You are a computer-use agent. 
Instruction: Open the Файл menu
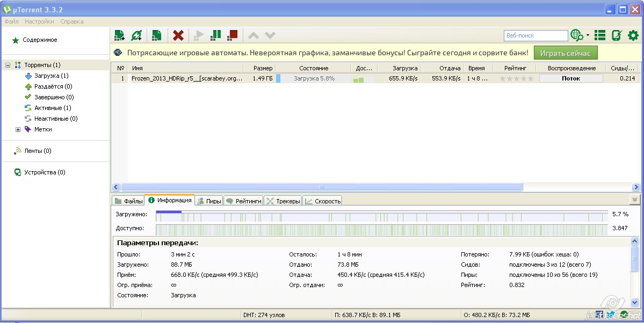point(11,21)
